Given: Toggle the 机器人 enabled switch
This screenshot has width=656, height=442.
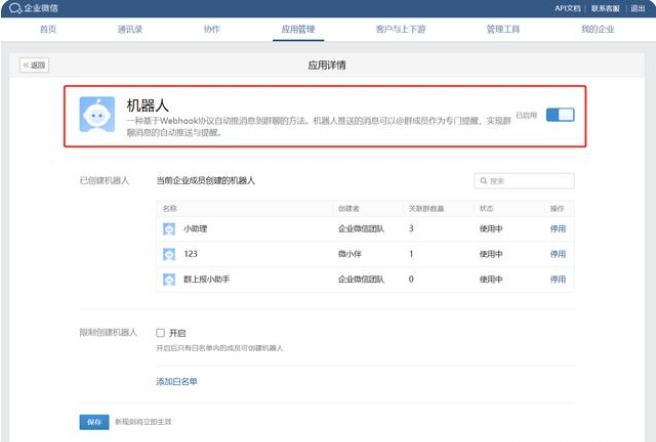Looking at the screenshot, I should [x=560, y=115].
